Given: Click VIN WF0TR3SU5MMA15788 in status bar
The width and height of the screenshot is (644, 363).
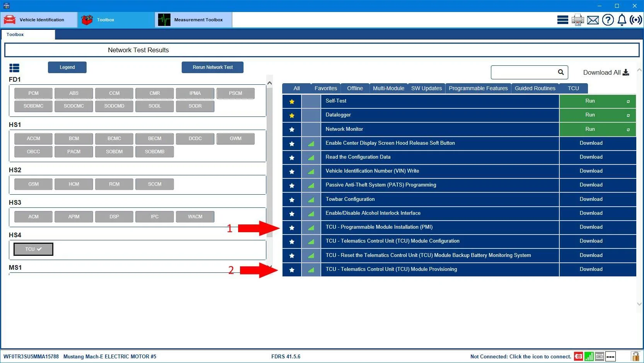Looking at the screenshot, I should [31, 356].
